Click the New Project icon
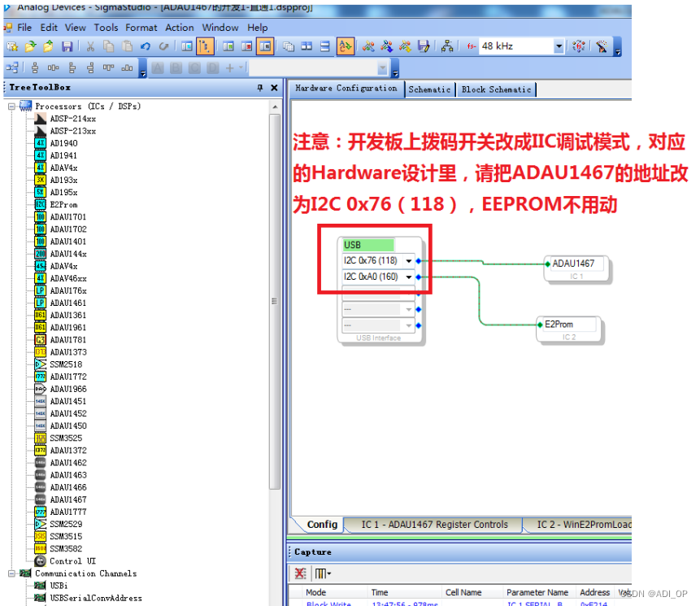 [10, 46]
